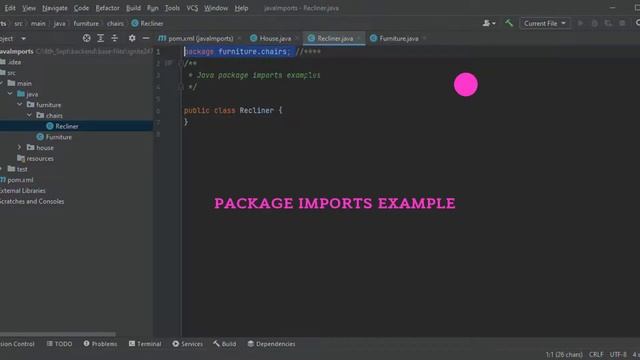Click Collapse All icon in Project panel
Screen dimensions: 640x360
[115, 38]
